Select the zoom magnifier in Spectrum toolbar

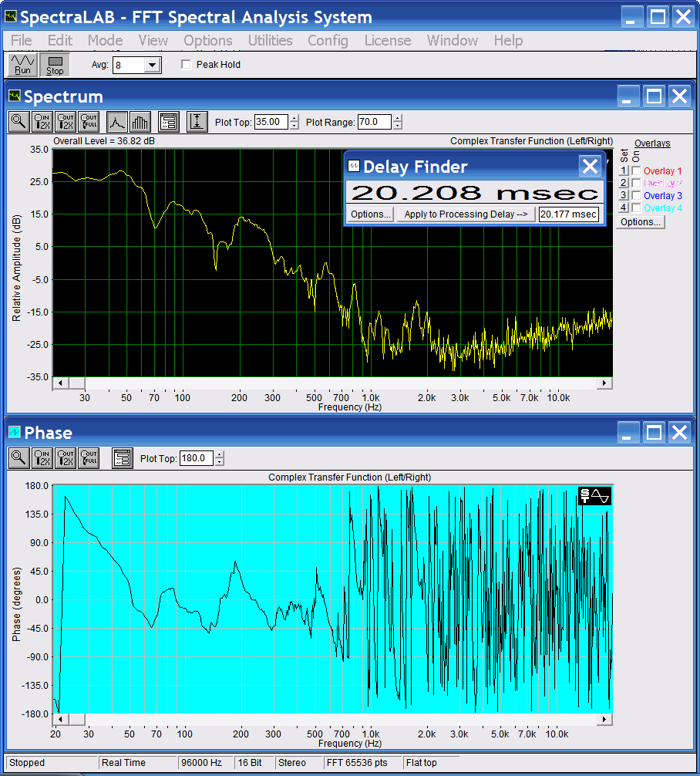19,121
